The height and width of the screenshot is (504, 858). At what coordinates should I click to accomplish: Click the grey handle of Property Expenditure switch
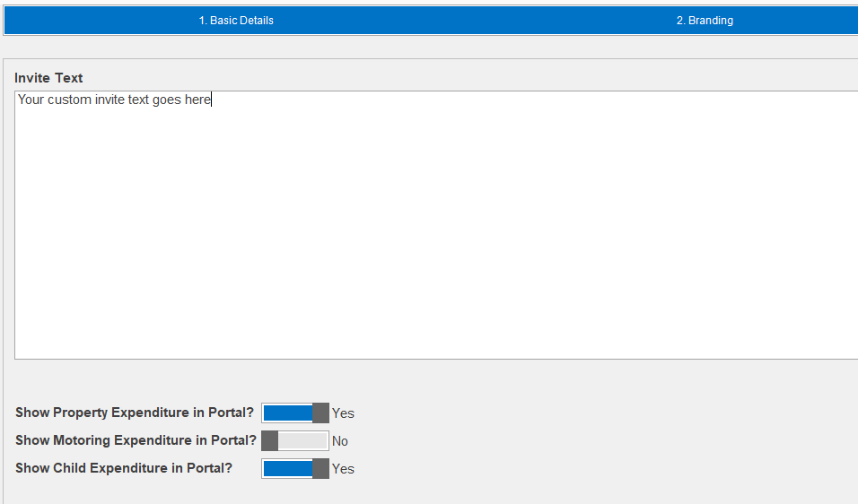(320, 413)
